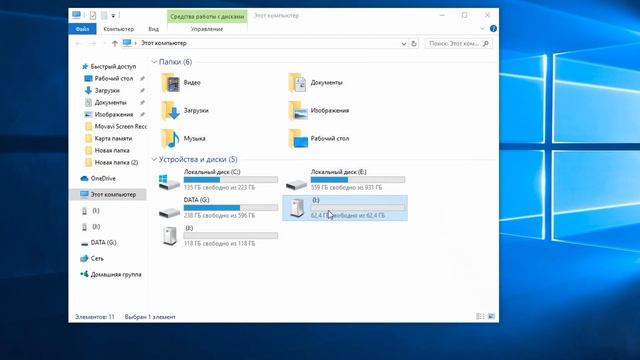Screen dimensions: 640x360
Task: Go back with the left arrow button
Action: click(x=78, y=43)
